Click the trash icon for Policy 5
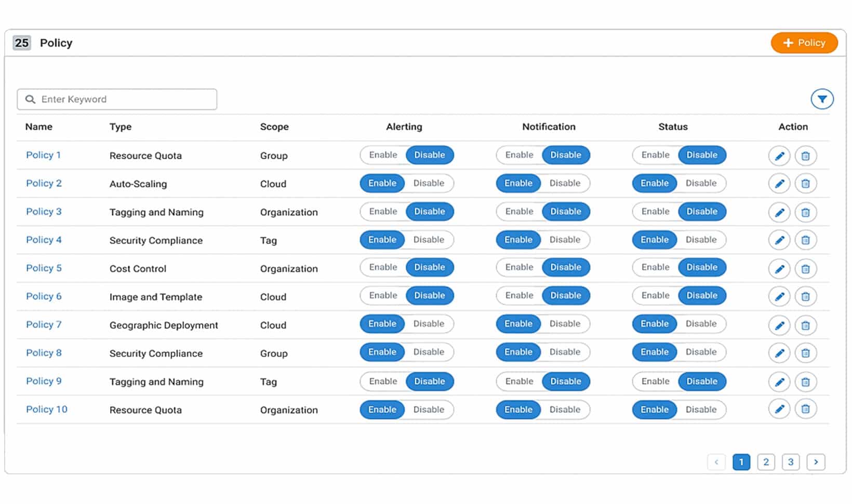The height and width of the screenshot is (504, 852). tap(805, 269)
